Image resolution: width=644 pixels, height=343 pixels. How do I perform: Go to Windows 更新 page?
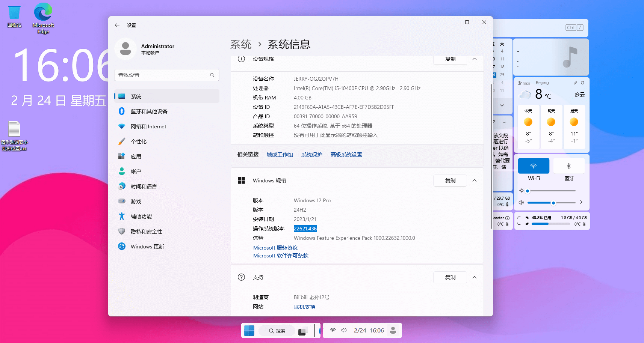coord(147,247)
